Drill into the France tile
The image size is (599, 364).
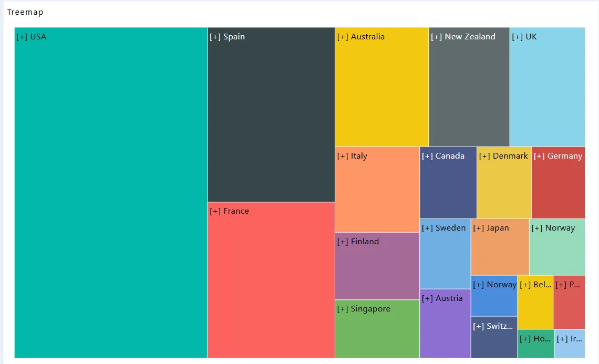tap(271, 280)
